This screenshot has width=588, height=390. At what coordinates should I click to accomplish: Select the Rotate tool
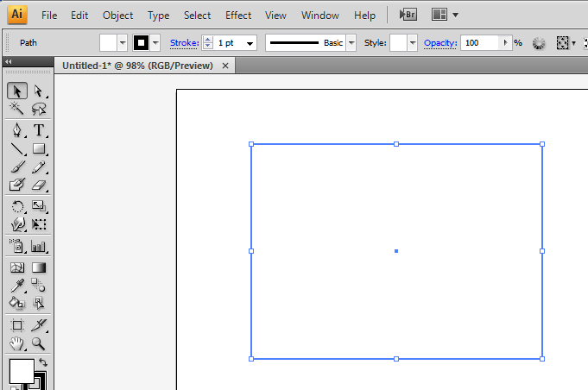[x=17, y=206]
